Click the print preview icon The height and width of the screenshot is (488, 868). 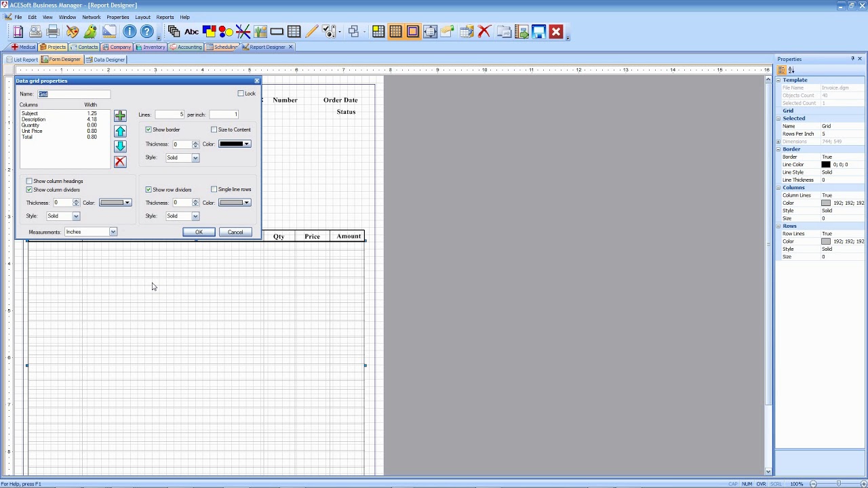[35, 31]
